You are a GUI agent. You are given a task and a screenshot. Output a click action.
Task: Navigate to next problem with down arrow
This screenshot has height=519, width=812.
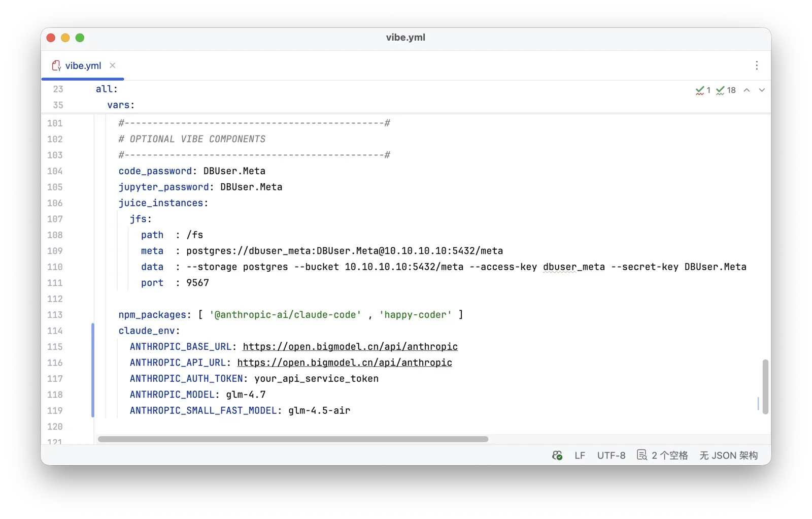pyautogui.click(x=761, y=90)
